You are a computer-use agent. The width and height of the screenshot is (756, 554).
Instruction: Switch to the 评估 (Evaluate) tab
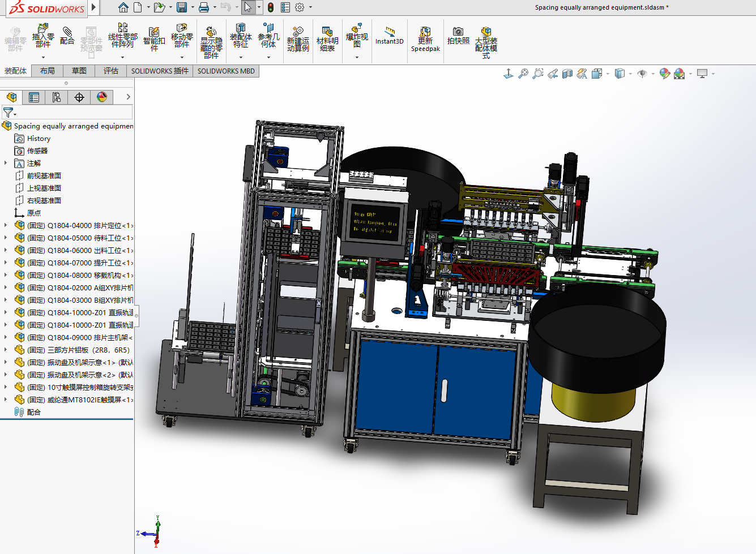click(x=110, y=71)
